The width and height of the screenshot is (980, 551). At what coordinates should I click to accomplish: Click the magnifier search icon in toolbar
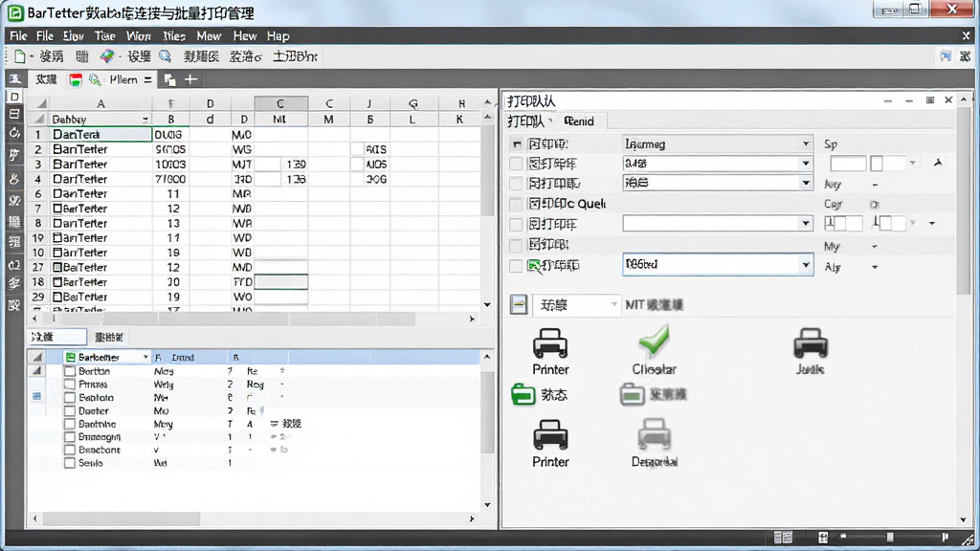tap(165, 56)
